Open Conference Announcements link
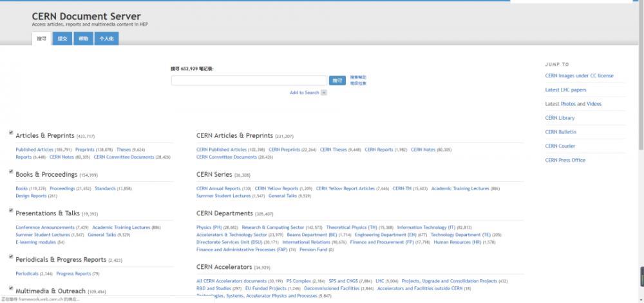 coord(45,228)
